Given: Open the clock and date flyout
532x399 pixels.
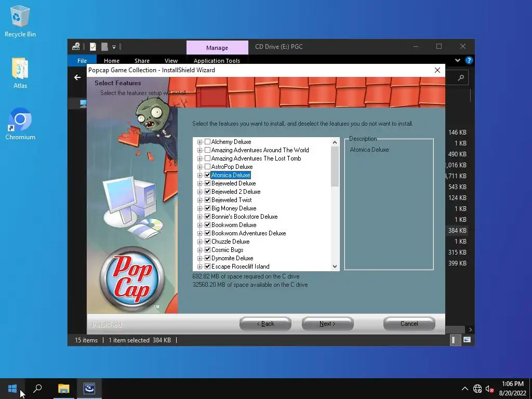Looking at the screenshot, I should coord(512,389).
